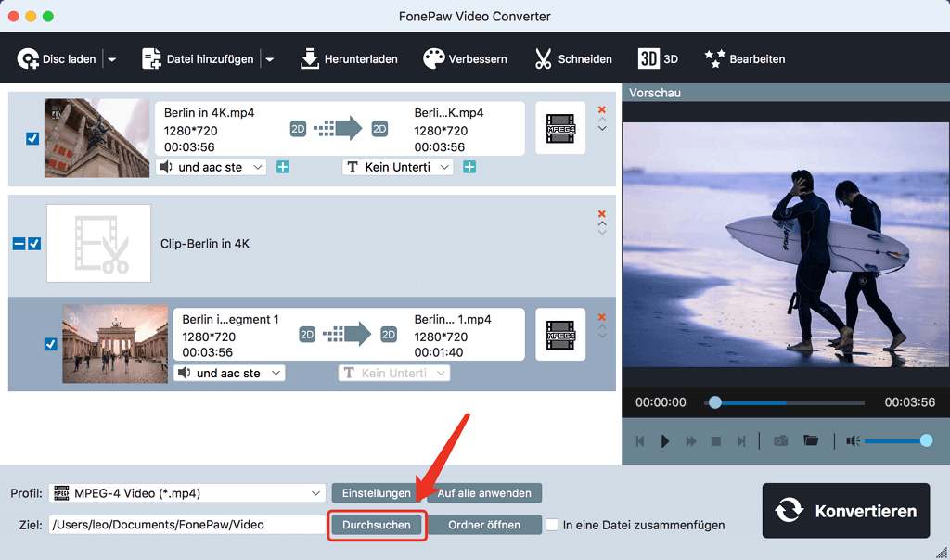Viewport: 950px width, 560px height.
Task: Open the Verbessern palette tool
Action: tap(465, 58)
